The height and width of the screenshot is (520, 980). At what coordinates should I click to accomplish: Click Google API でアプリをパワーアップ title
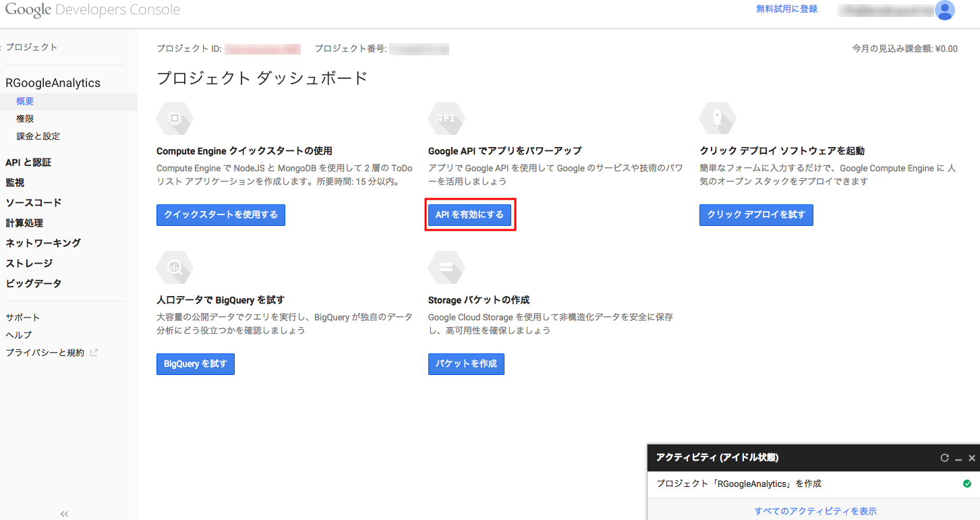coord(505,151)
